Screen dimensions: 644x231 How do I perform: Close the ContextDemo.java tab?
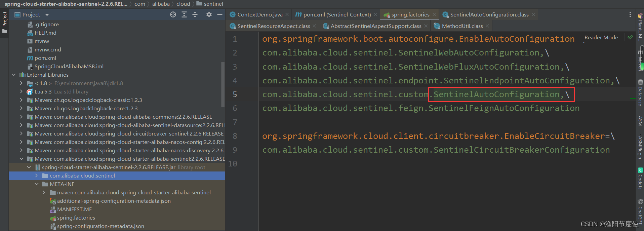coord(287,14)
